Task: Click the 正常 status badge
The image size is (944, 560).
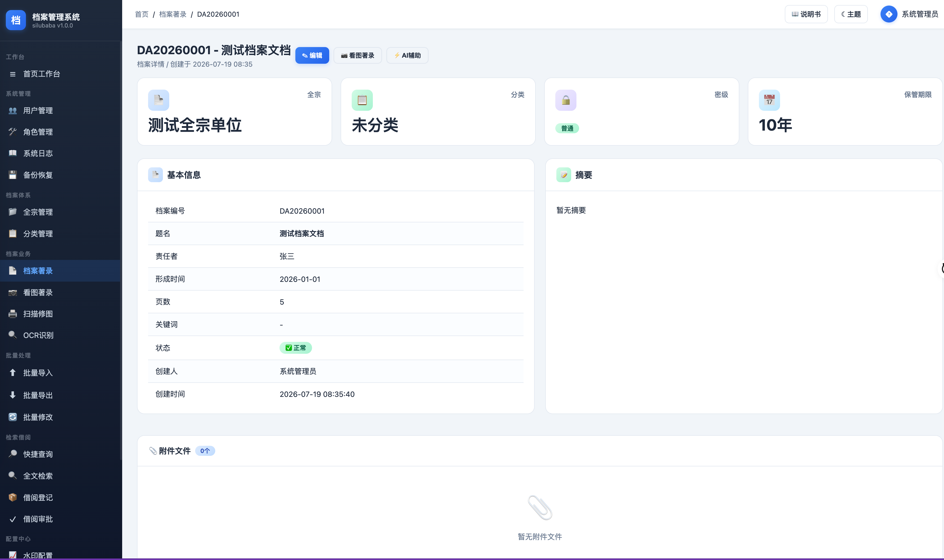Action: click(x=295, y=347)
